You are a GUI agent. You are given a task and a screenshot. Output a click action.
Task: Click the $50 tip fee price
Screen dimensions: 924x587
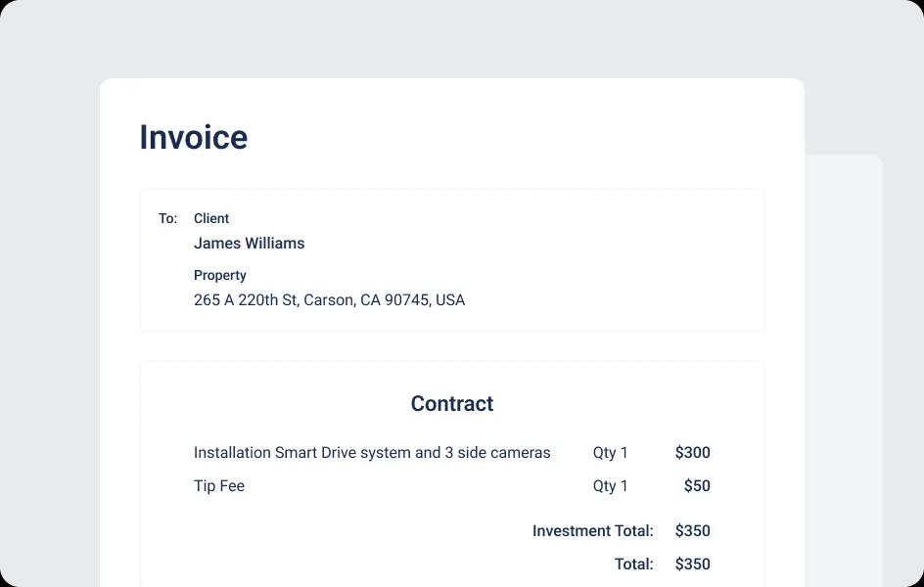pyautogui.click(x=697, y=485)
